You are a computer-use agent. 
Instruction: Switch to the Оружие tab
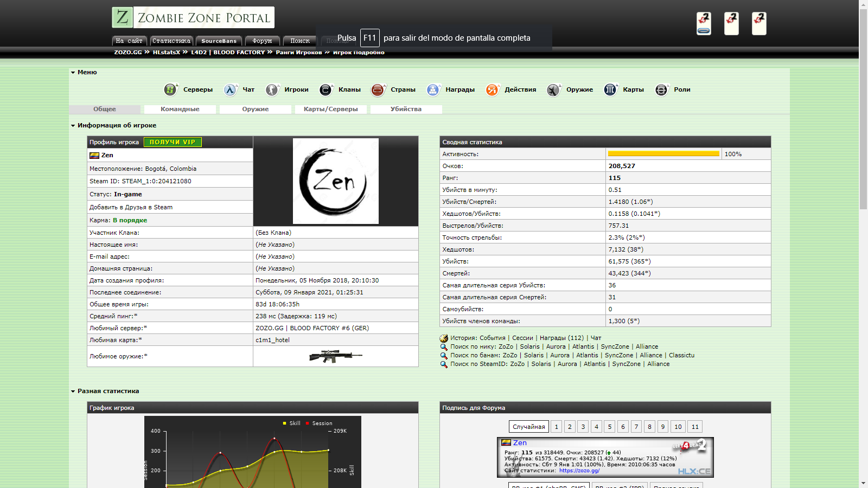[x=256, y=109]
